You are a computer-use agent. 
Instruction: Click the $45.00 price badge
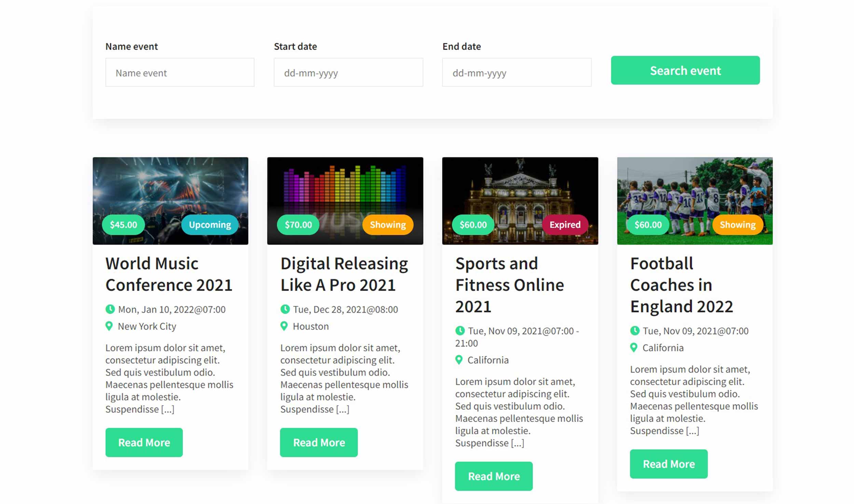[x=123, y=225]
